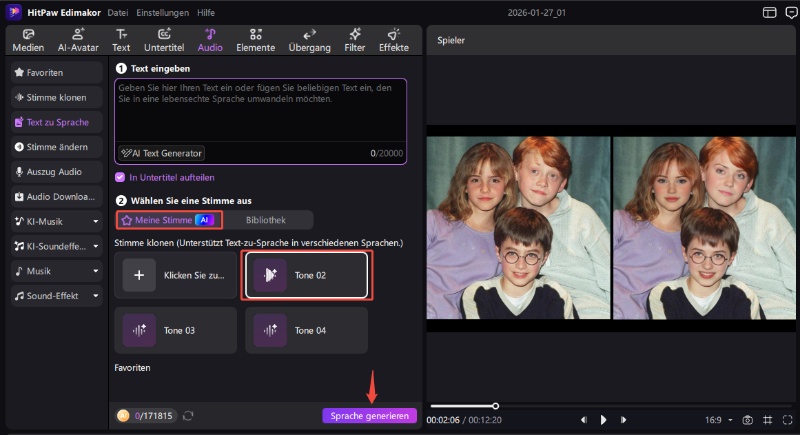Click the HitPaw Edimakor logo icon
This screenshot has width=800, height=435.
point(14,12)
